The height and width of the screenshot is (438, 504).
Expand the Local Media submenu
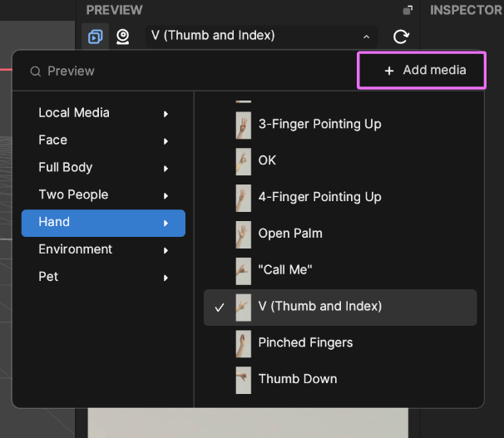[103, 113]
